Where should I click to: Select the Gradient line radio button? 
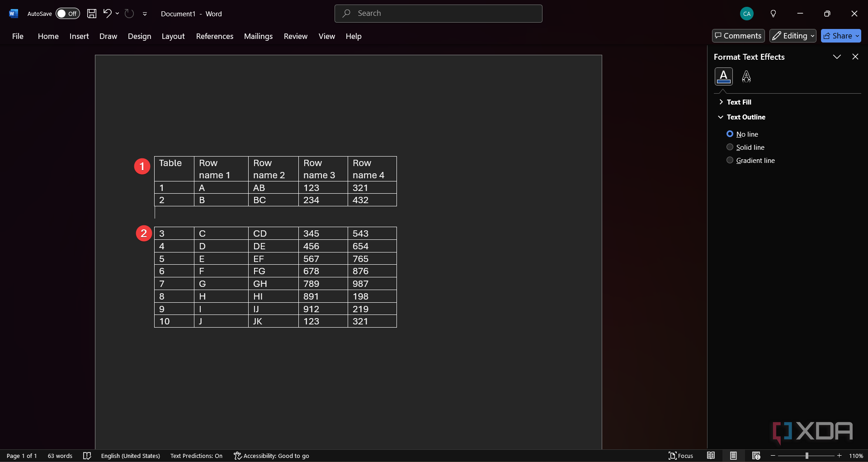coord(730,160)
